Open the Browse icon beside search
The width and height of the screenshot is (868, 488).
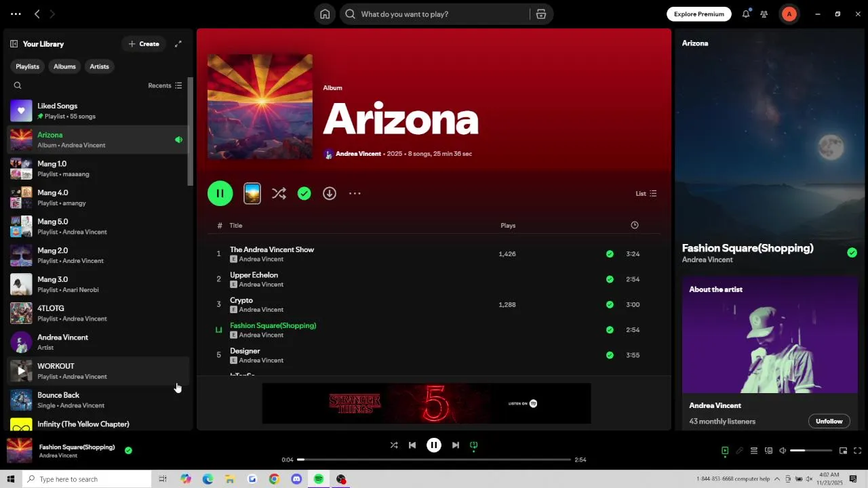541,14
